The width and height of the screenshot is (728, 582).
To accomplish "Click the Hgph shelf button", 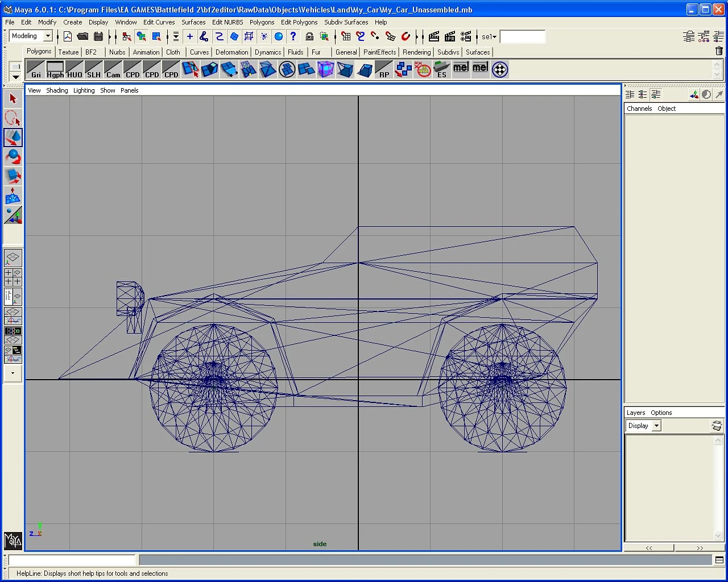I will tap(55, 70).
